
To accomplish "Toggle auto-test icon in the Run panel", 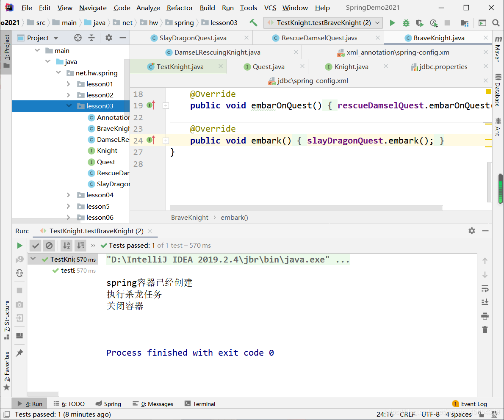I will click(x=19, y=273).
